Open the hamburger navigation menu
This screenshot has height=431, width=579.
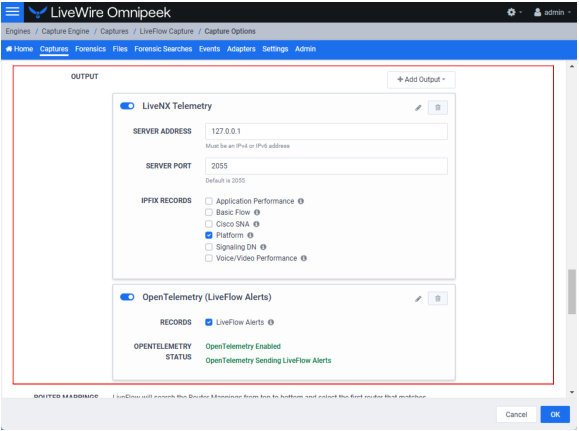(x=12, y=12)
